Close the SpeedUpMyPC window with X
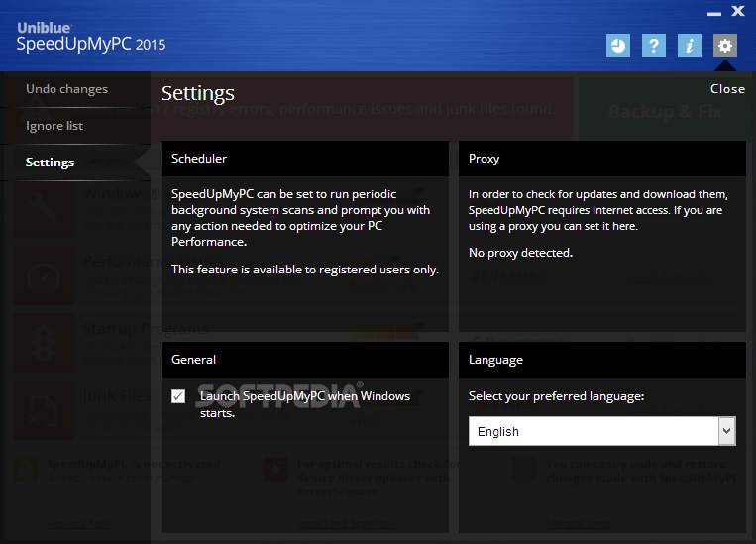756x544 pixels. coord(738,11)
